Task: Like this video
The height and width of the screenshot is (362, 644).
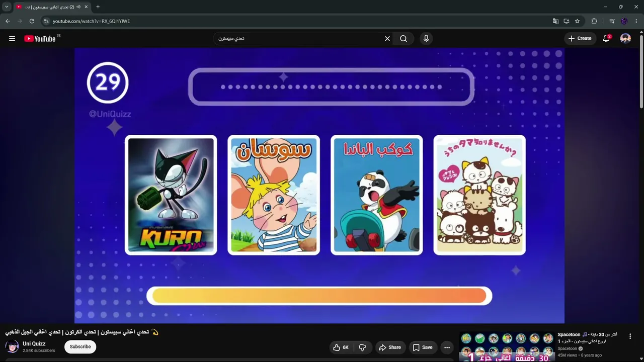Action: (341, 347)
